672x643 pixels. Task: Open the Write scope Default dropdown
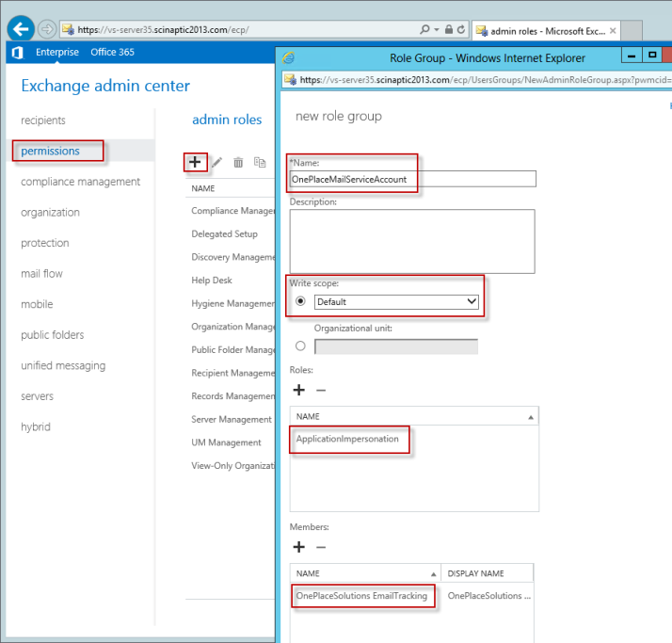click(396, 302)
